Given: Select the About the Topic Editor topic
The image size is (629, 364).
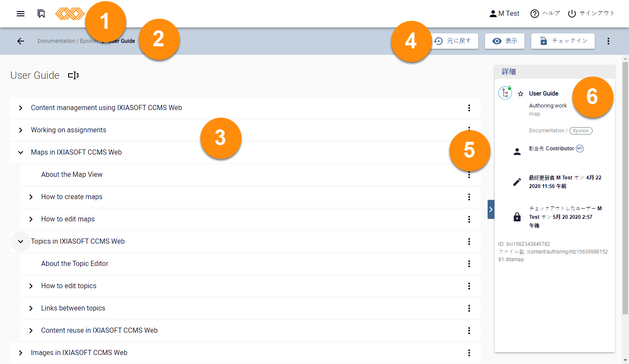Looking at the screenshot, I should [x=75, y=264].
